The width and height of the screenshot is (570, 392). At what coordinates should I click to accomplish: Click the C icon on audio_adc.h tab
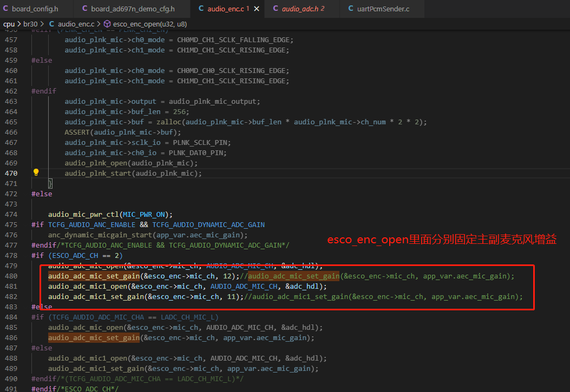click(x=276, y=8)
